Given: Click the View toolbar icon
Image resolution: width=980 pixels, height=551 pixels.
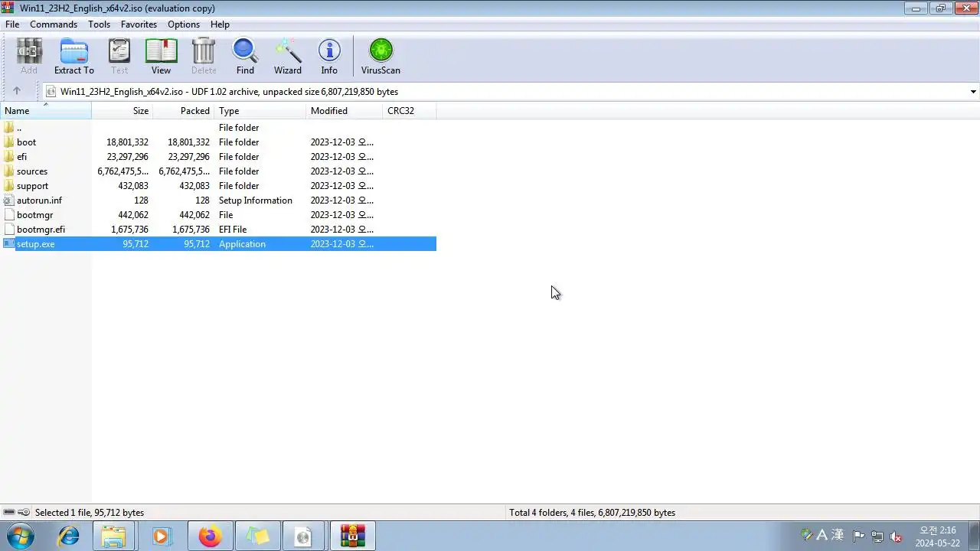Looking at the screenshot, I should coord(161,57).
